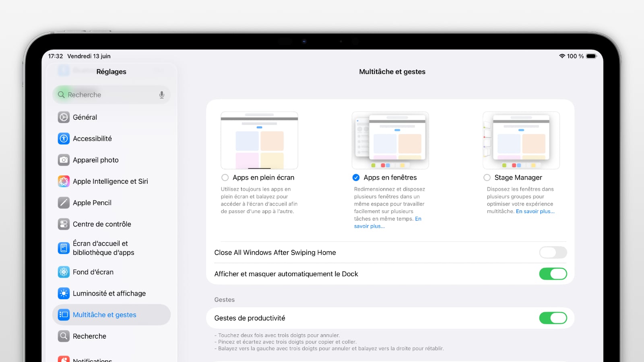This screenshot has height=362, width=644.
Task: Tap the Appareil photo camera icon
Action: [x=64, y=160]
